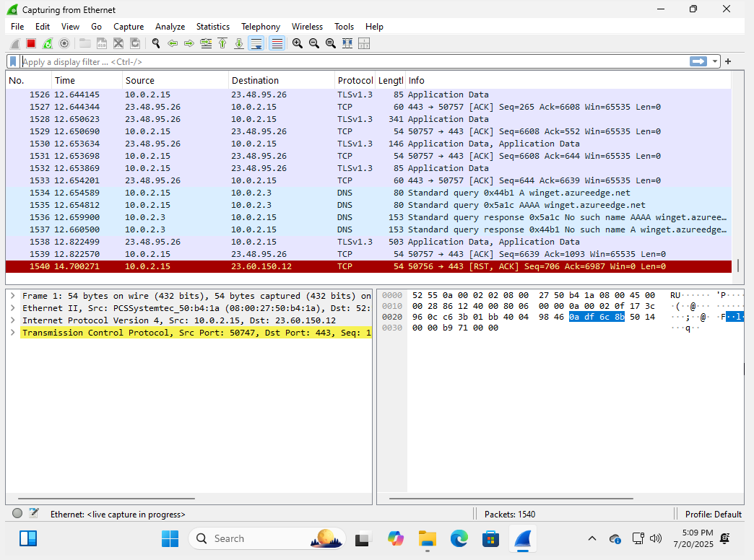This screenshot has height=560, width=754.
Task: Click the Open capture file folder icon
Action: (85, 44)
